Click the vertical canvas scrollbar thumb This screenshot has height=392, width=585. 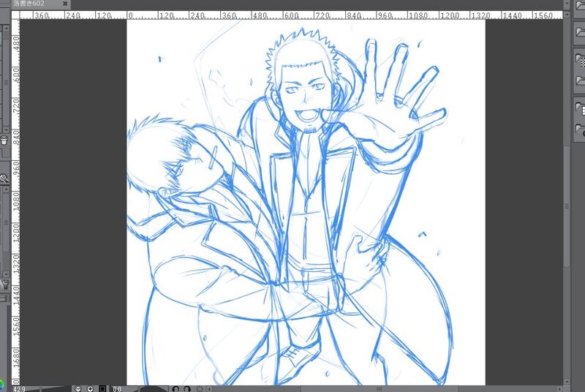click(x=567, y=206)
